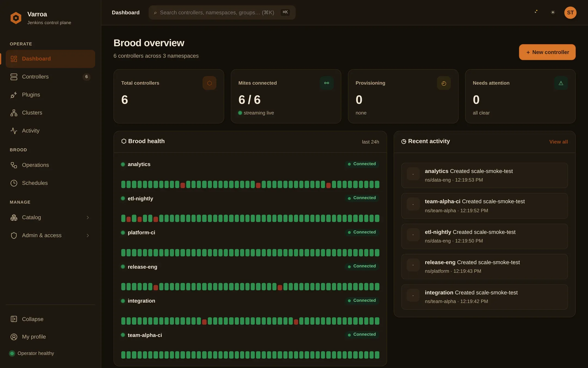The width and height of the screenshot is (588, 368).
Task: Go to Controllers in the sidebar
Action: point(50,77)
